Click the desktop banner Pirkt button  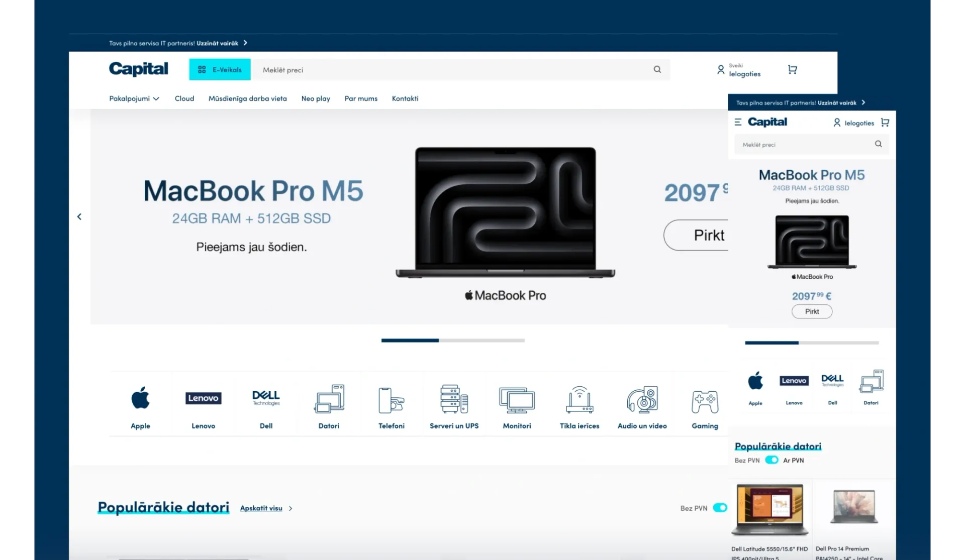point(696,235)
